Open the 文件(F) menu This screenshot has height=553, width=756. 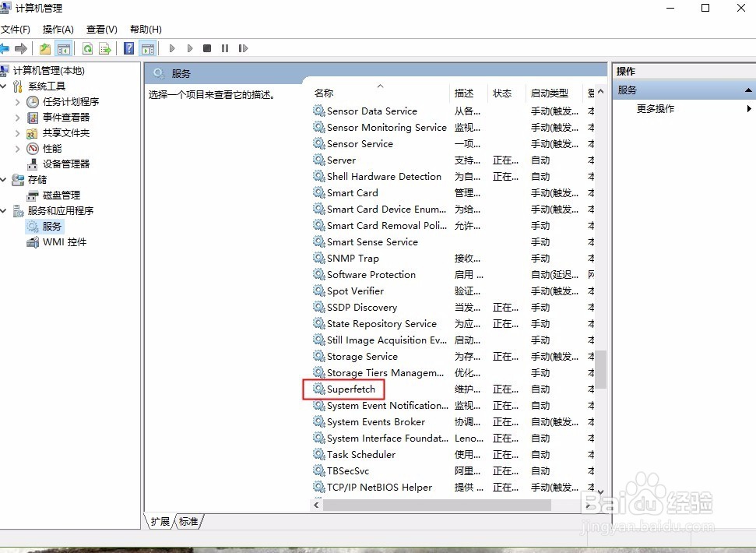[17, 28]
